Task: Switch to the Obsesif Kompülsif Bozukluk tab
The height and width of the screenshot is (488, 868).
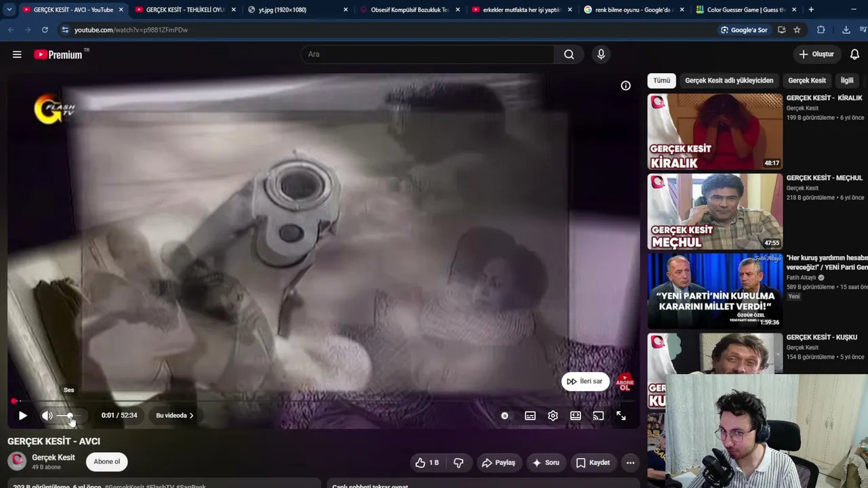Action: (x=410, y=9)
